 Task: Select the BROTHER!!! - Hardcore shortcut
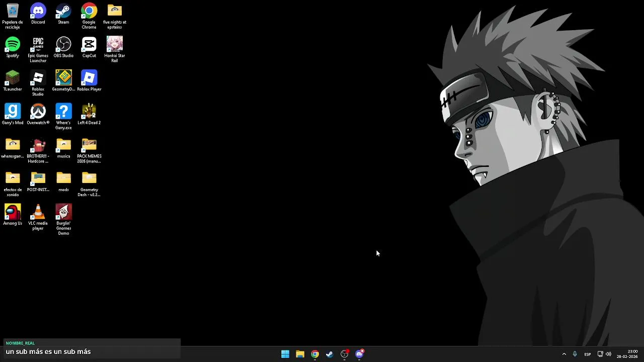(38, 151)
